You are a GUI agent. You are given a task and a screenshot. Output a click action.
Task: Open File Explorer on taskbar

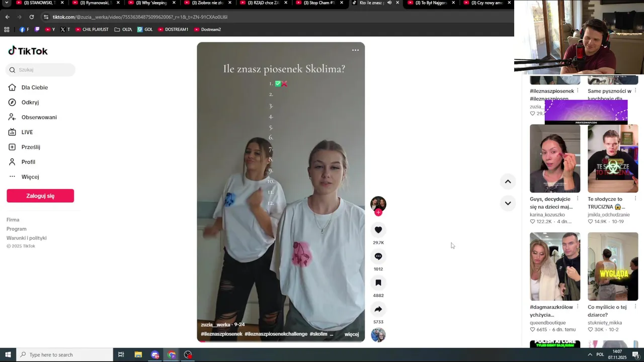[138, 354]
